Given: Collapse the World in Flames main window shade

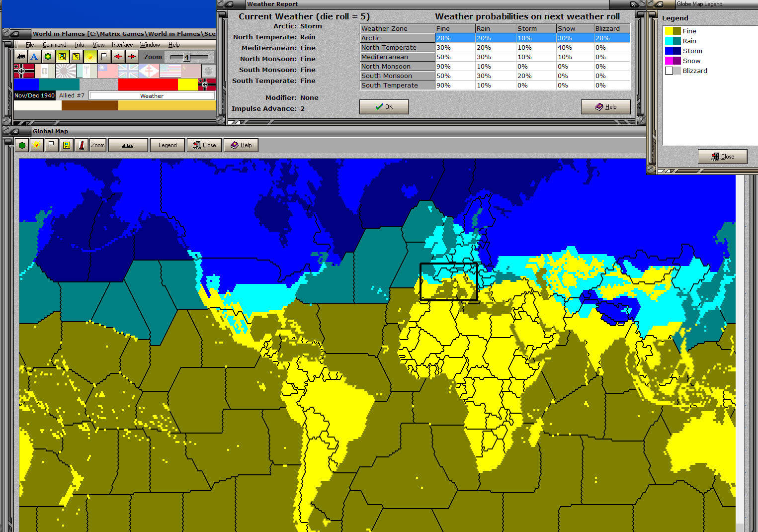Looking at the screenshot, I should click(16, 34).
